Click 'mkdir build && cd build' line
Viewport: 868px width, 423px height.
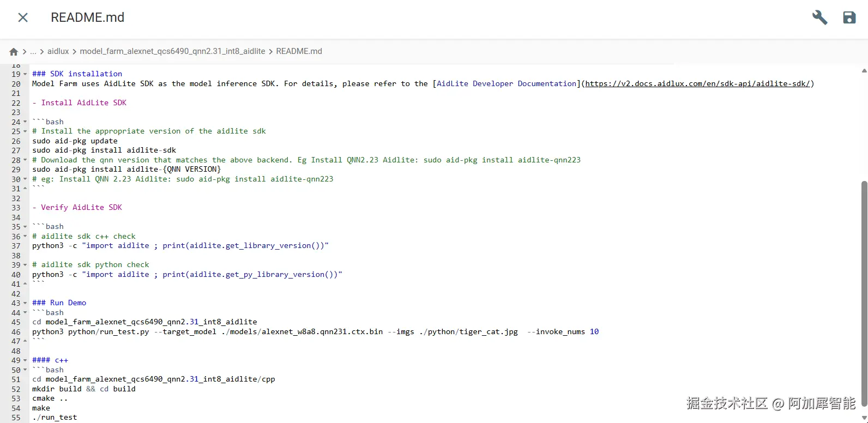84,389
